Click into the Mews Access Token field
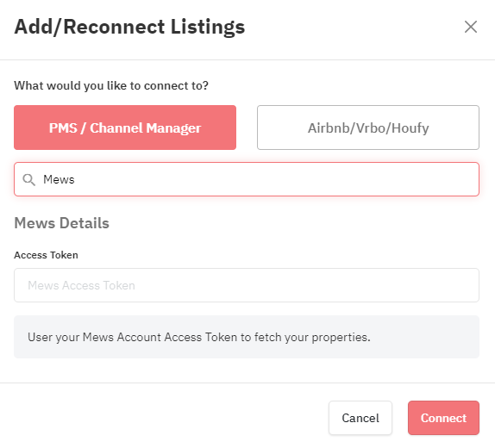Screen dimensions: 495x448 pos(247,285)
